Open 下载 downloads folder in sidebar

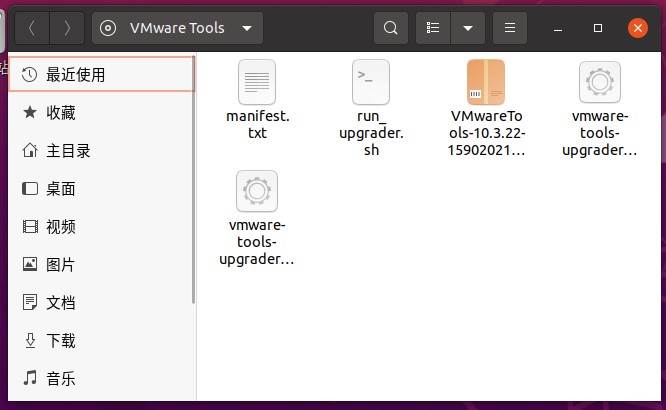(x=60, y=341)
